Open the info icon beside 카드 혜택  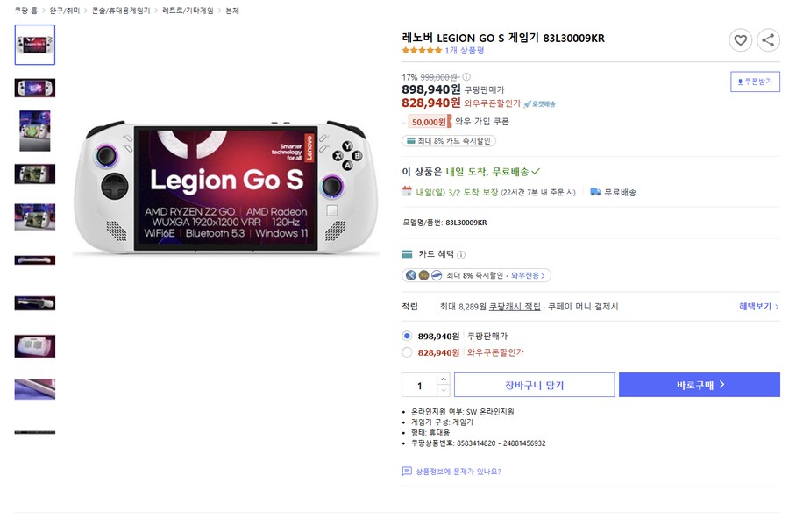coord(459,252)
